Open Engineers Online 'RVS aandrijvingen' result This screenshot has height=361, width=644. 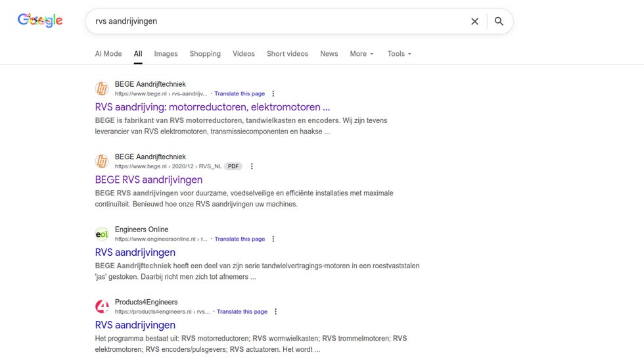(x=135, y=253)
